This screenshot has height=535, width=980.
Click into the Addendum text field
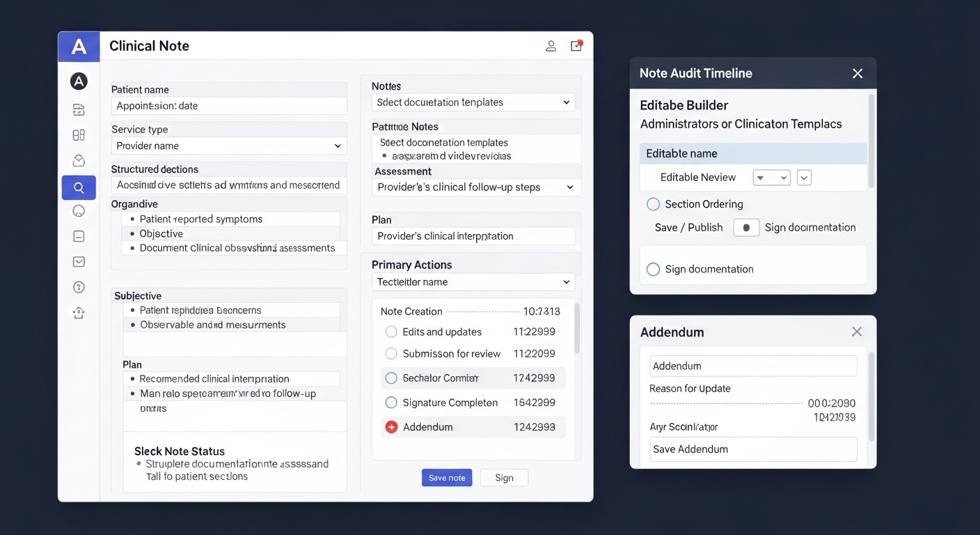pyautogui.click(x=753, y=366)
